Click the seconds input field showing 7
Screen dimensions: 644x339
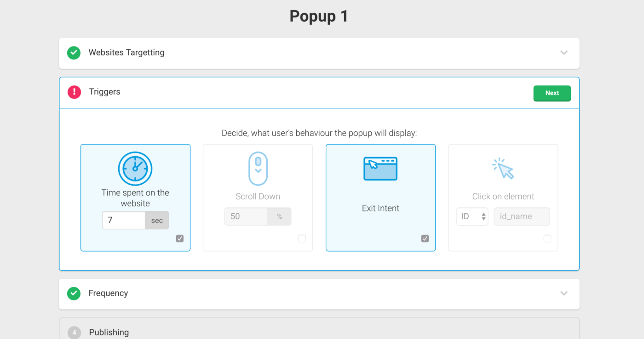click(x=124, y=220)
